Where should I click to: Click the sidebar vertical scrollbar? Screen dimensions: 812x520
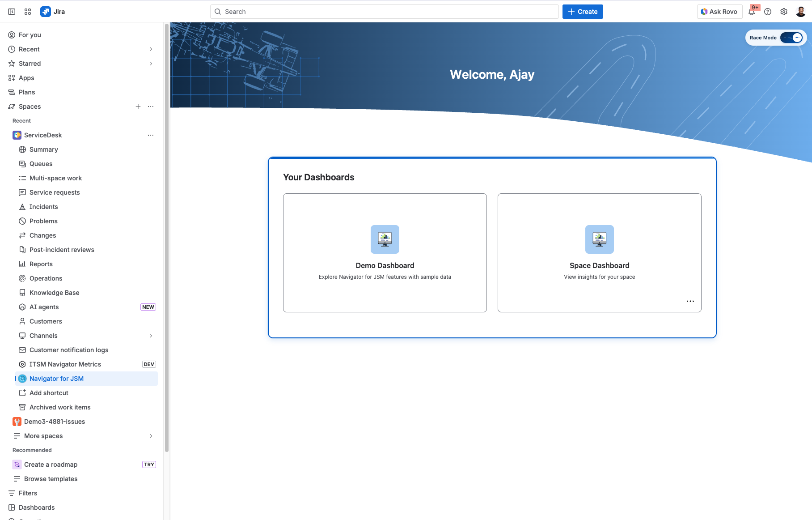point(167,237)
